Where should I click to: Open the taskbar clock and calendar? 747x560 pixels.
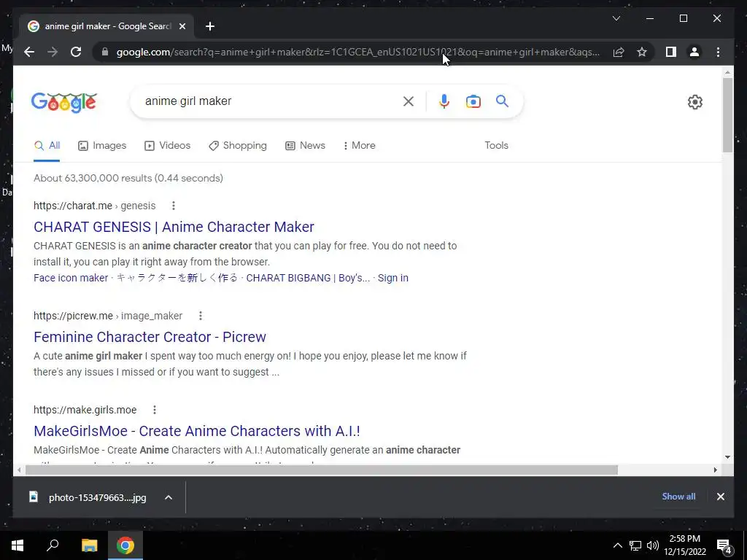pos(685,545)
